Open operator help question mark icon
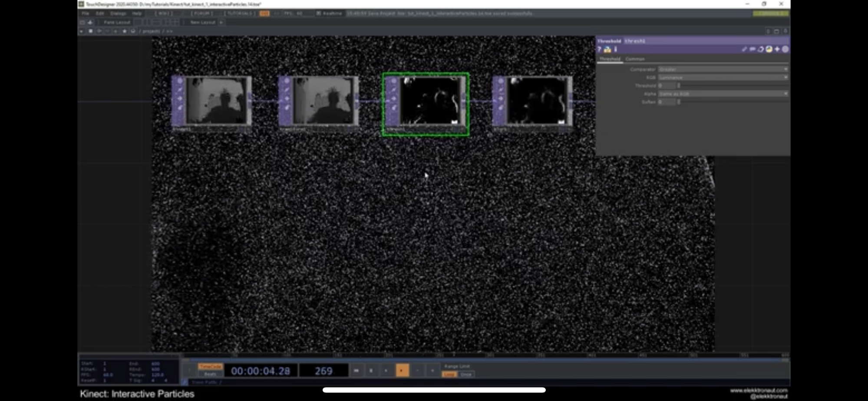Image resolution: width=868 pixels, height=401 pixels. (x=600, y=49)
